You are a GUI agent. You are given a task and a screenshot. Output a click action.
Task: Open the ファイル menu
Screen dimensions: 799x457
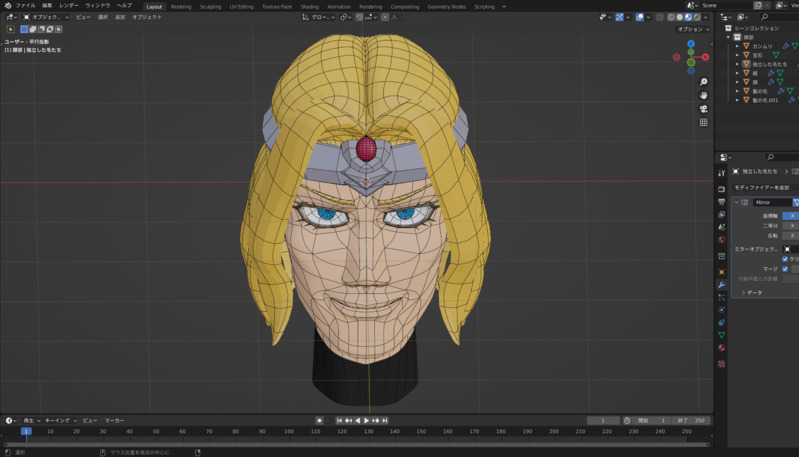(x=25, y=6)
